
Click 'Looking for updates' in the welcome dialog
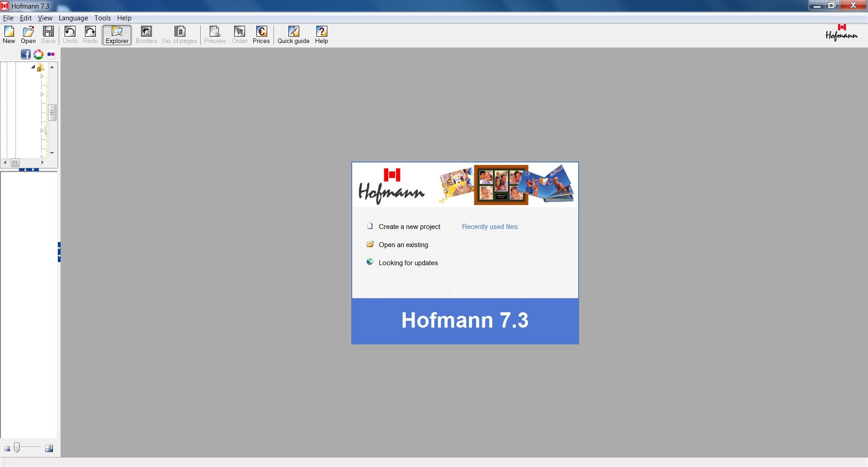[408, 263]
